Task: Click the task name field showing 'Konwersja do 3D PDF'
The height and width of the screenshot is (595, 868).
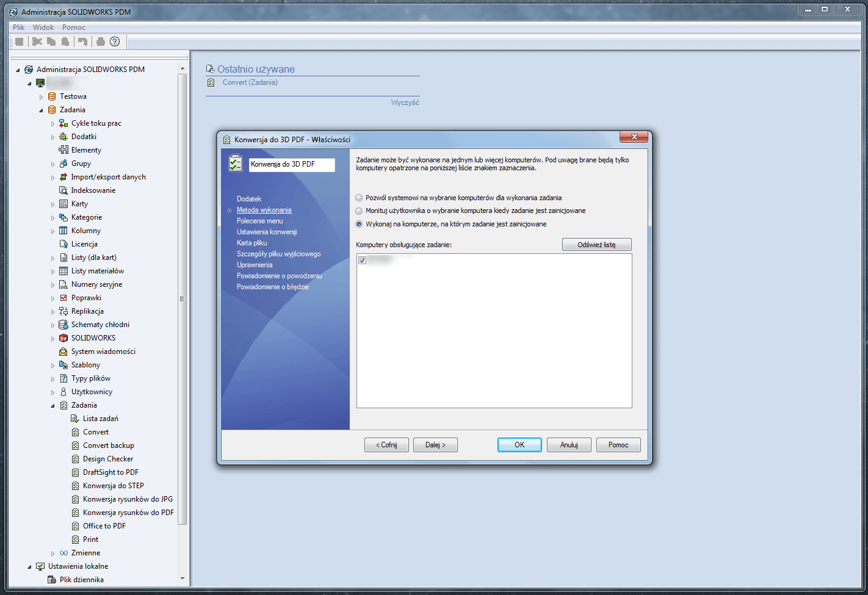Action: [291, 165]
